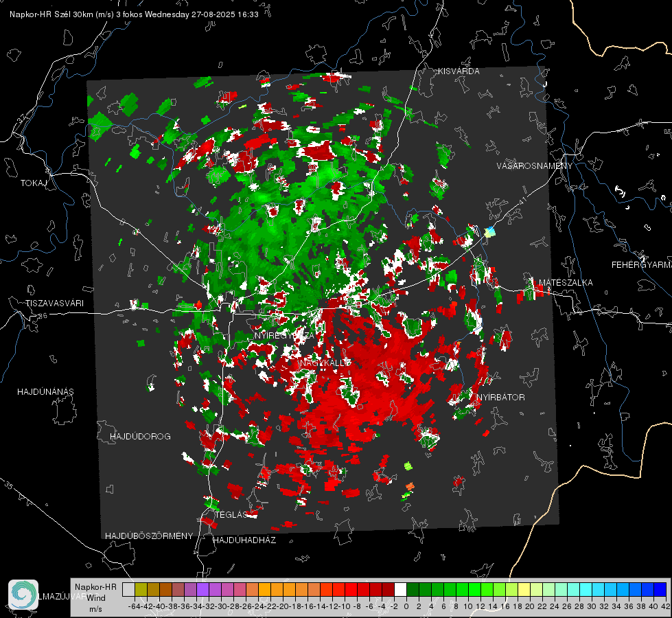Click the TISZAVASVÁRI town label
Image resolution: width=672 pixels, height=618 pixels.
(x=54, y=304)
